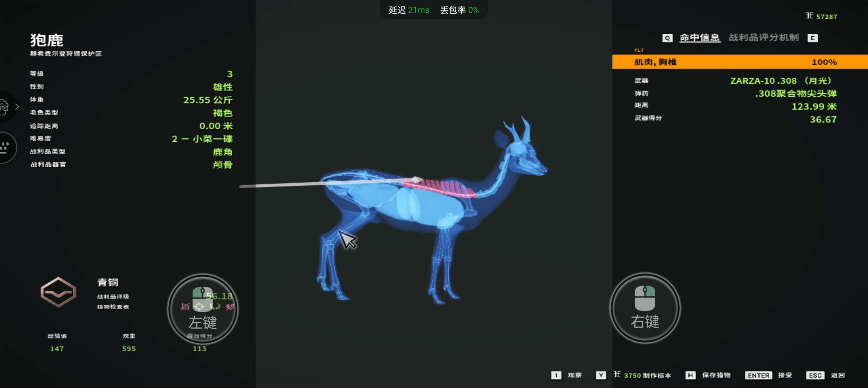Image resolution: width=868 pixels, height=388 pixels.
Task: Tap the left mouse button 左键 overlay circle
Action: pyautogui.click(x=202, y=309)
